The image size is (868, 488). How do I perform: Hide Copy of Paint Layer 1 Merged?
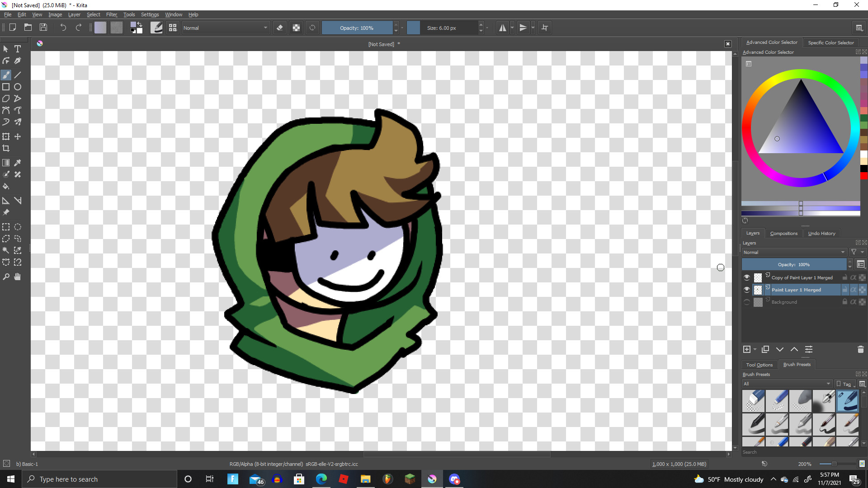pos(747,277)
